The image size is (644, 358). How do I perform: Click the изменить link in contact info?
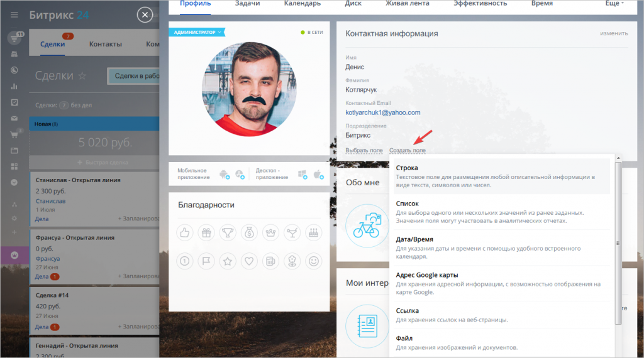(x=614, y=33)
